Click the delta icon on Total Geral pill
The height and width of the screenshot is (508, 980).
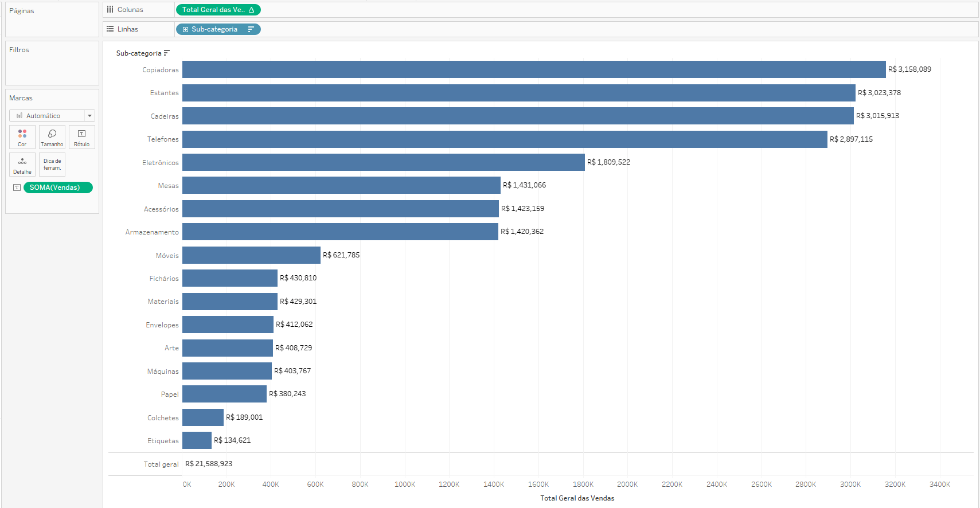point(251,10)
